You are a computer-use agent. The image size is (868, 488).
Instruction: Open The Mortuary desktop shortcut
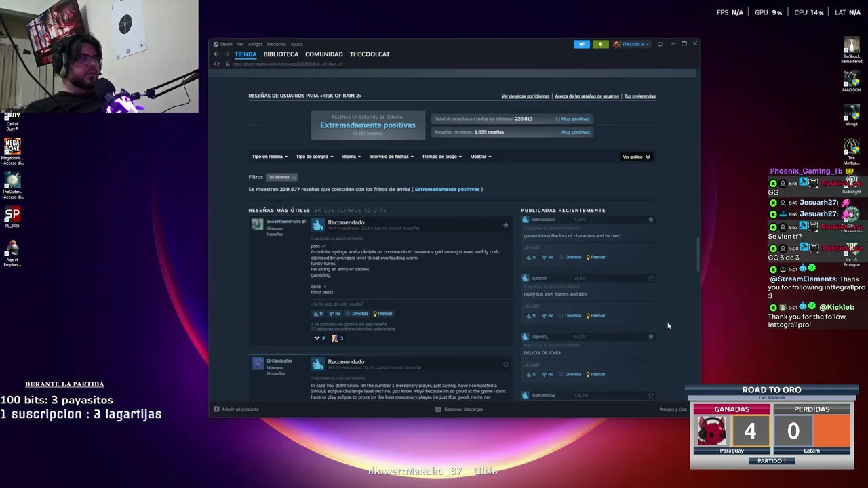[x=852, y=152]
